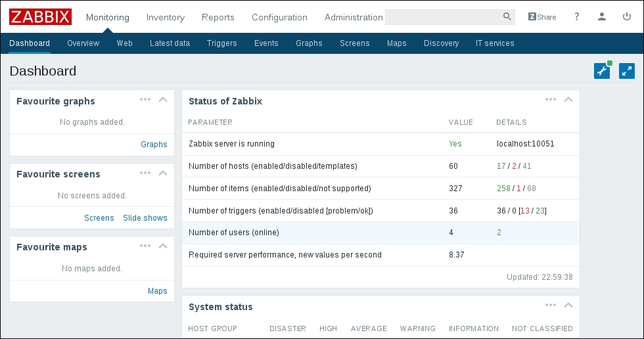Open the Configuration top menu

(279, 17)
